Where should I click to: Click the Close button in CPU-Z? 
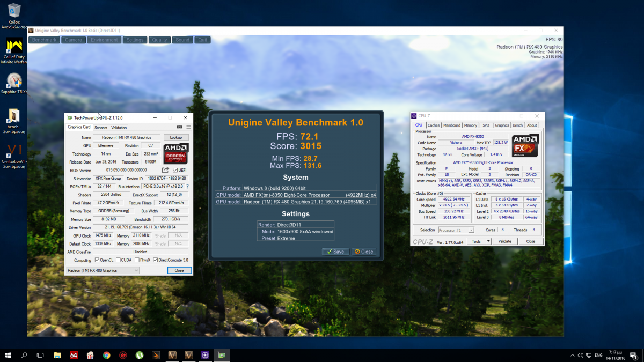coord(530,241)
